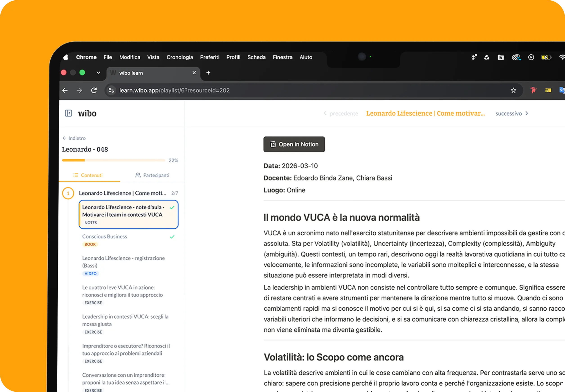Open the Cronologia menu

click(180, 57)
